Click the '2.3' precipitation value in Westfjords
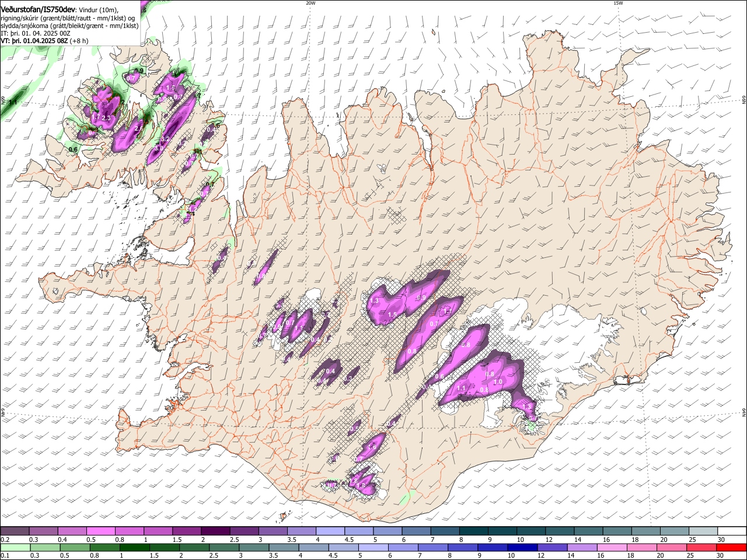 [106, 118]
